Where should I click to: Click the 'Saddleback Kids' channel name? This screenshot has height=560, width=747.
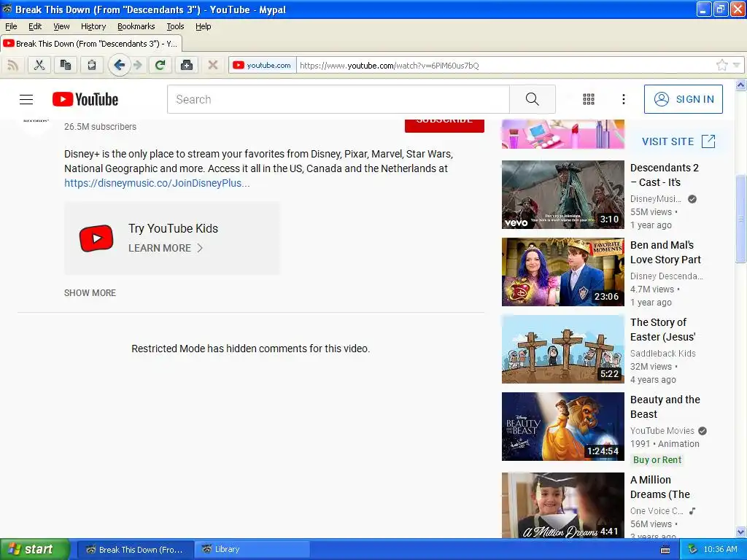point(662,354)
